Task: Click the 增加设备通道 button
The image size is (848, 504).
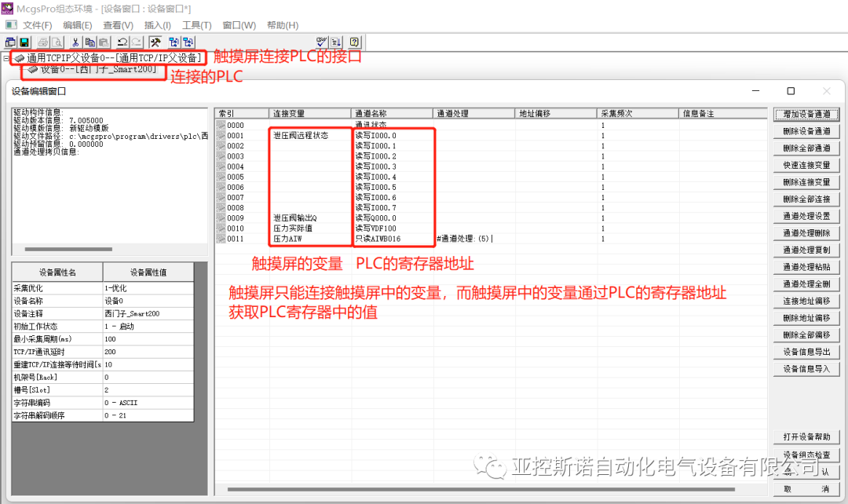Action: 806,113
